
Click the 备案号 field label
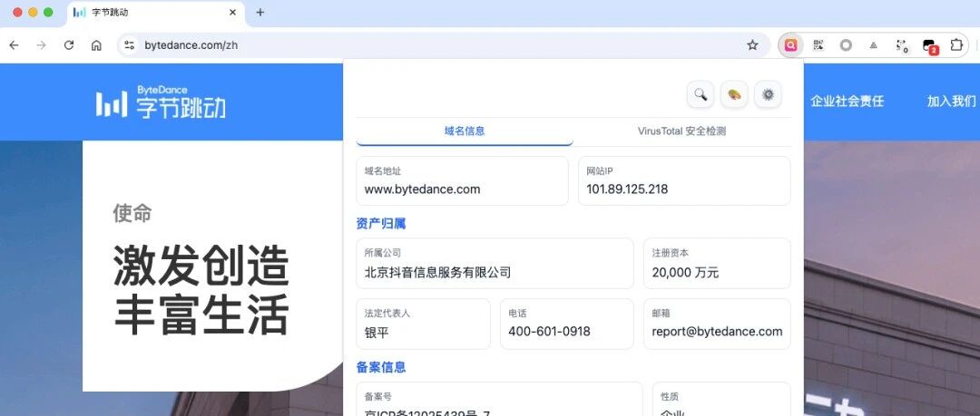(x=378, y=397)
